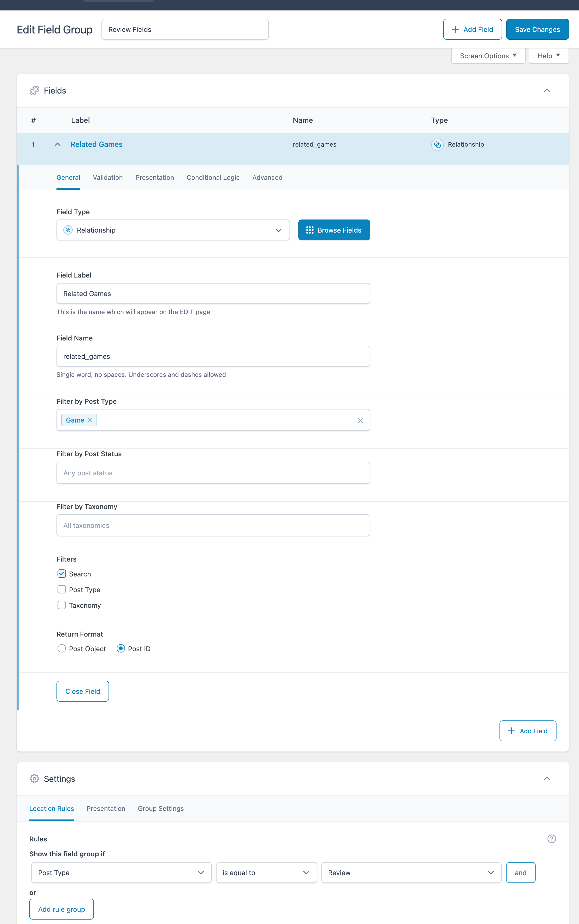
Task: Select Post Object return format
Action: pos(62,649)
